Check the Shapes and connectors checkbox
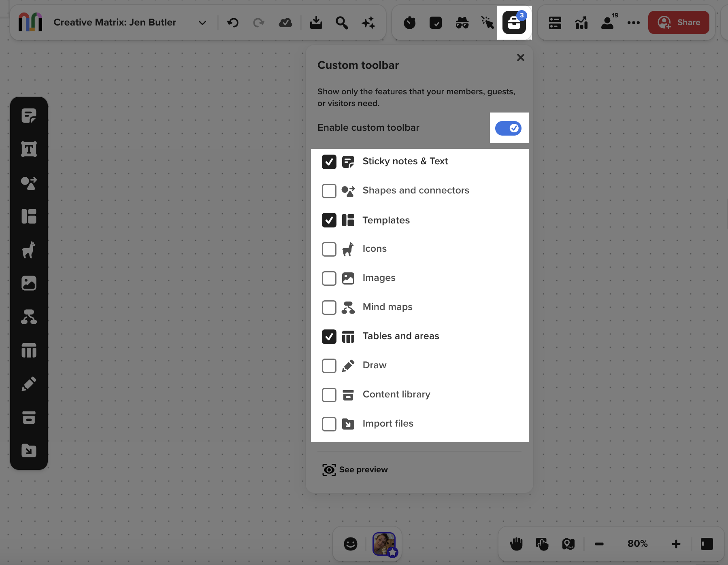Image resolution: width=728 pixels, height=565 pixels. coord(329,191)
